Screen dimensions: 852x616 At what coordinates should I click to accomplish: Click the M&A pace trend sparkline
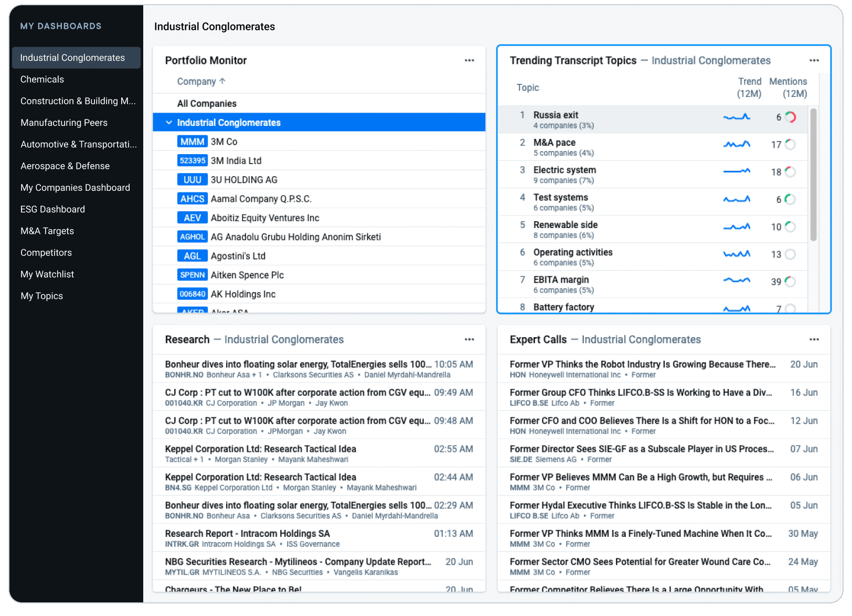[x=737, y=144]
